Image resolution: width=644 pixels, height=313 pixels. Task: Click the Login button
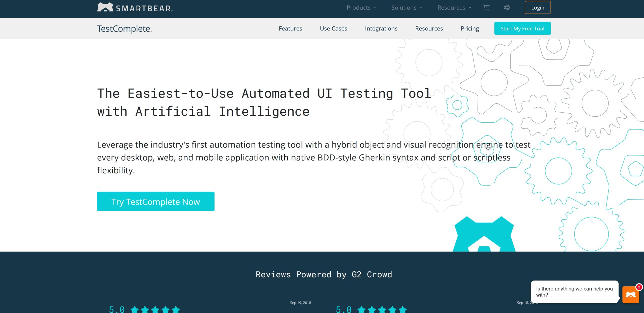(538, 8)
